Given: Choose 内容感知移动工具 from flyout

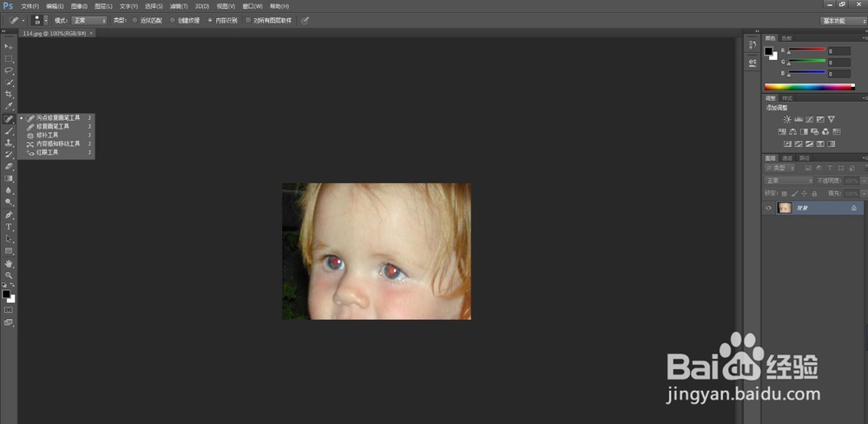Looking at the screenshot, I should [x=58, y=143].
